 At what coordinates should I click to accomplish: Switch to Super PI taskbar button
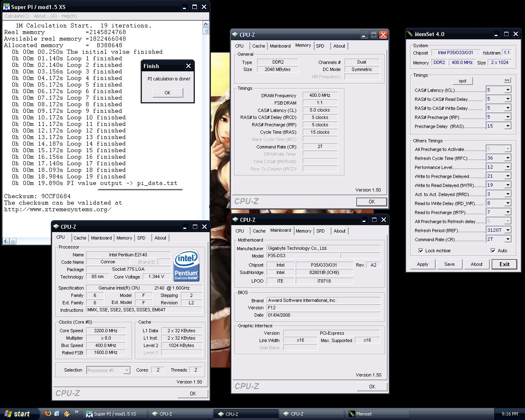pyautogui.click(x=115, y=414)
